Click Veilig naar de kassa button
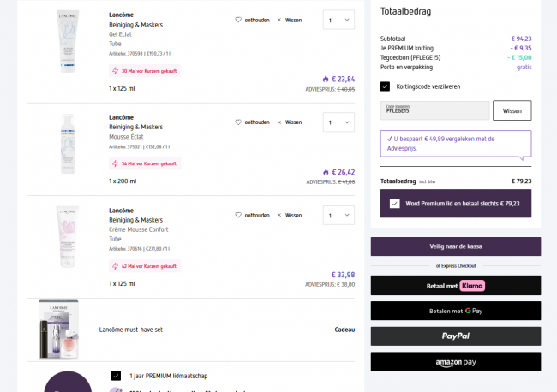Screen dimensions: 557x392 [455, 246]
